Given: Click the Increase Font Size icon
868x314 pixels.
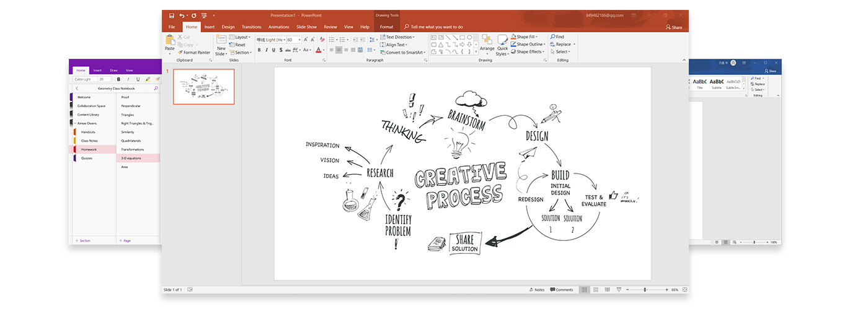Looking at the screenshot, I should pos(306,40).
